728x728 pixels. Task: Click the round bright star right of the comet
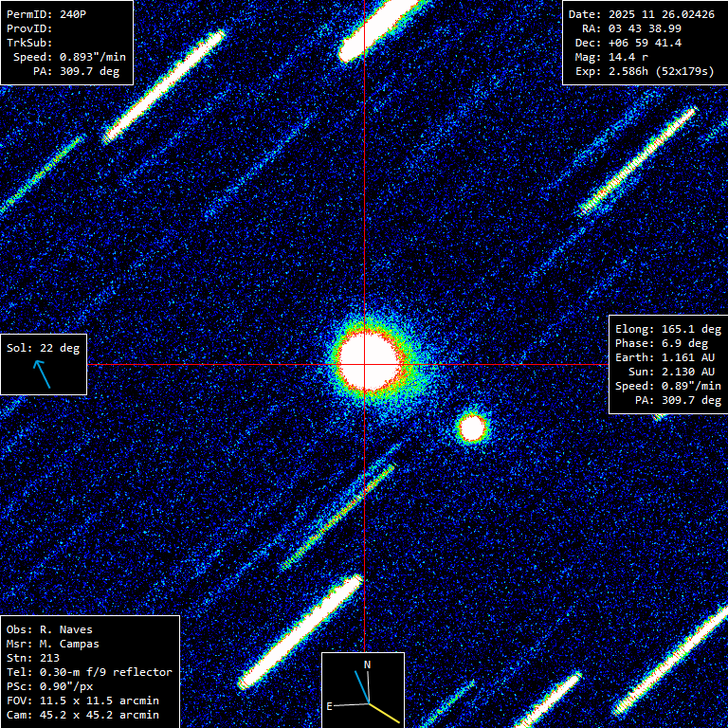472,428
